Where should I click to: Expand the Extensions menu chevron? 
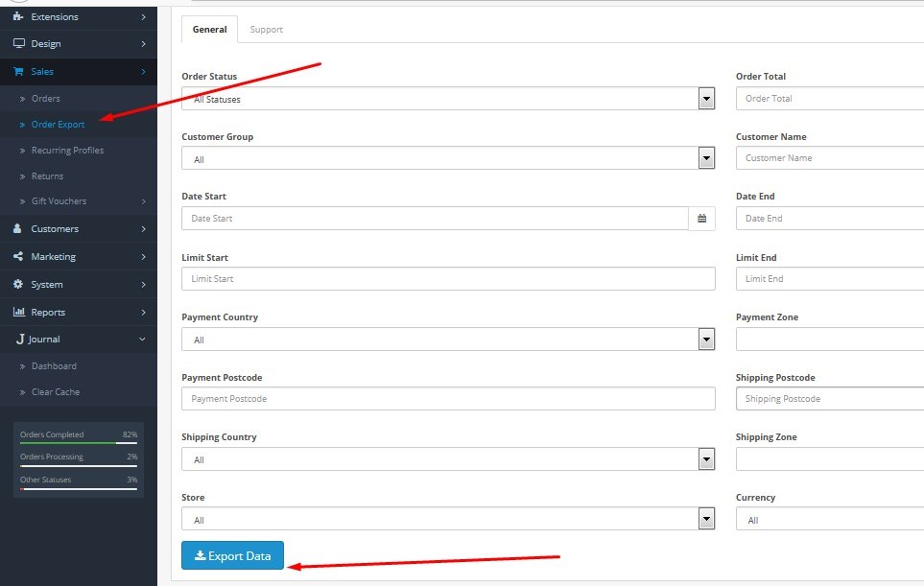point(143,17)
